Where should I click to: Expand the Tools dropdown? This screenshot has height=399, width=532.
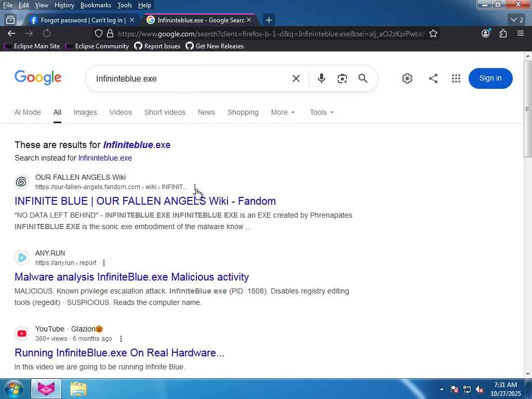(x=322, y=112)
